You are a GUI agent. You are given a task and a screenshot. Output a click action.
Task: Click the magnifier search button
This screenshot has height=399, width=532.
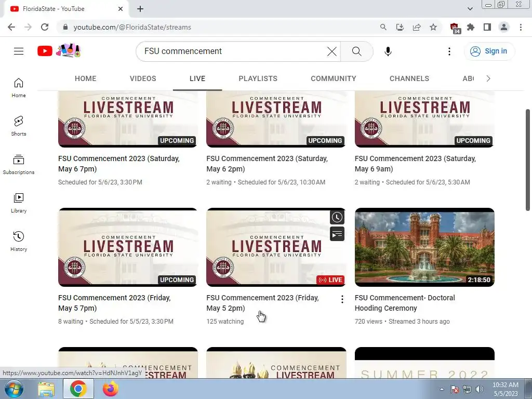(x=356, y=51)
